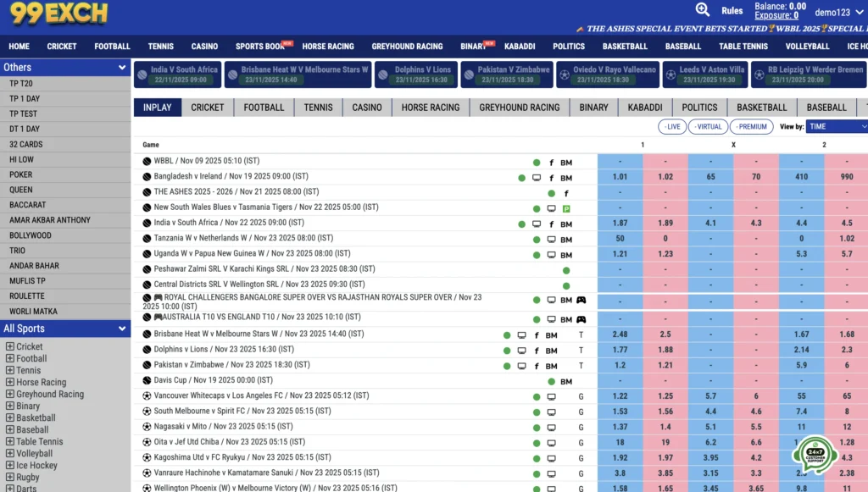
Task: Click the TV icon for Bangladesh v Ireland
Action: point(536,178)
